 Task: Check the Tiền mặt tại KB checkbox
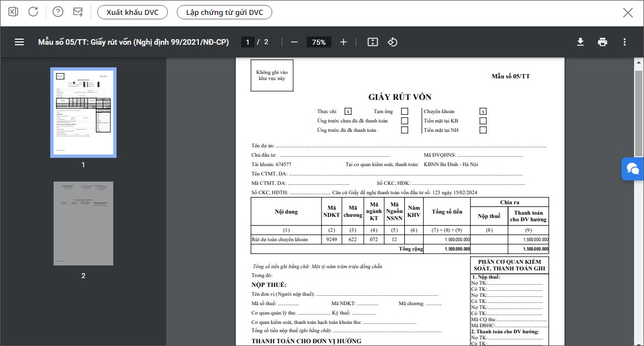pos(483,121)
